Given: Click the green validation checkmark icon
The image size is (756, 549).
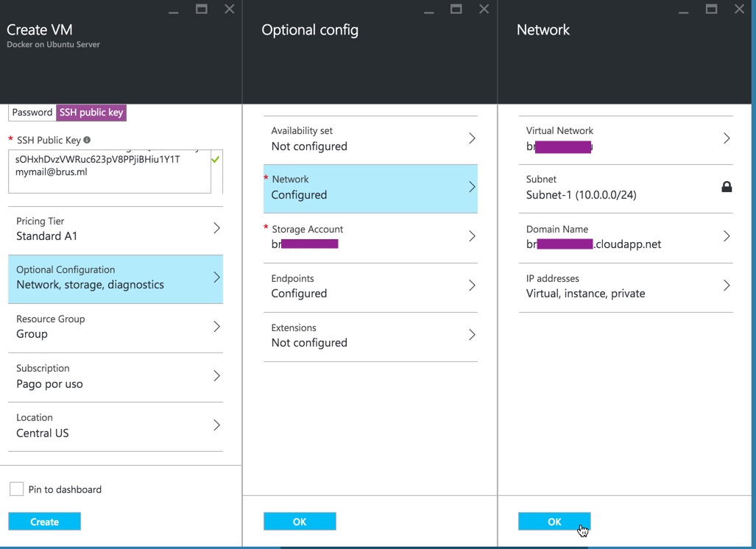Looking at the screenshot, I should (x=216, y=159).
